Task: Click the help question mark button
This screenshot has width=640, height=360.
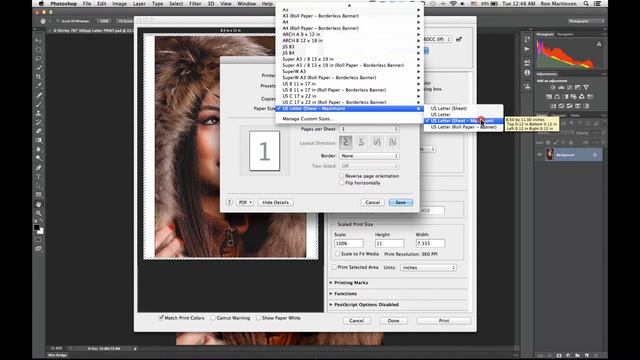Action: pyautogui.click(x=229, y=202)
